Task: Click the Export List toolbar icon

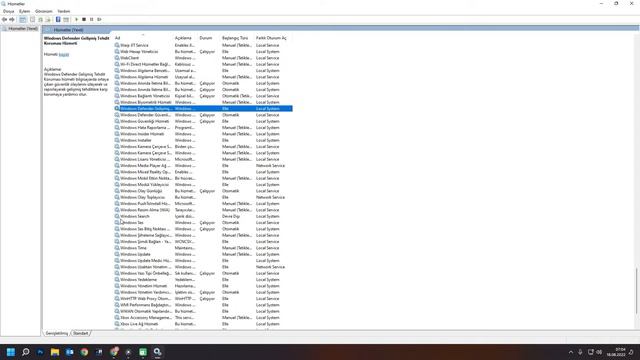Action: click(48, 20)
